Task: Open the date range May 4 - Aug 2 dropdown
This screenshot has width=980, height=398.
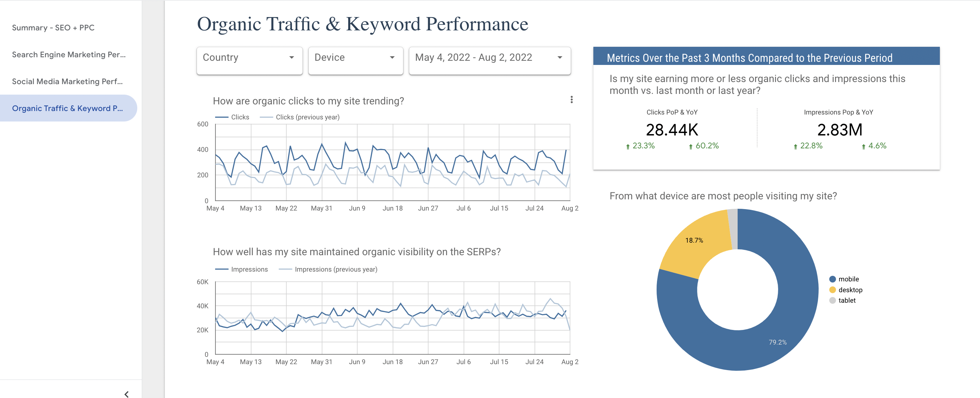Action: [488, 58]
